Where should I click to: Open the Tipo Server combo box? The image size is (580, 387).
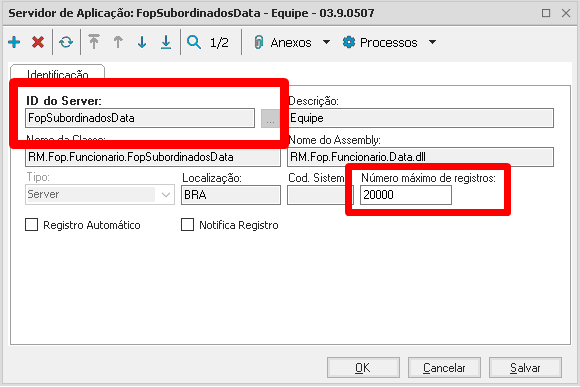coord(100,195)
